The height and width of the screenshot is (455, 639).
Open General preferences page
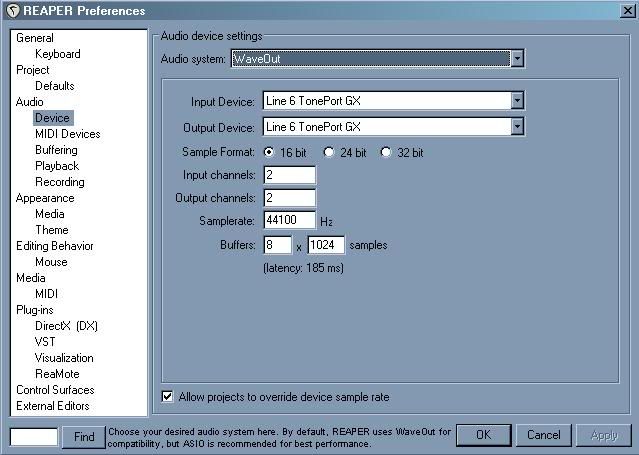[35, 38]
